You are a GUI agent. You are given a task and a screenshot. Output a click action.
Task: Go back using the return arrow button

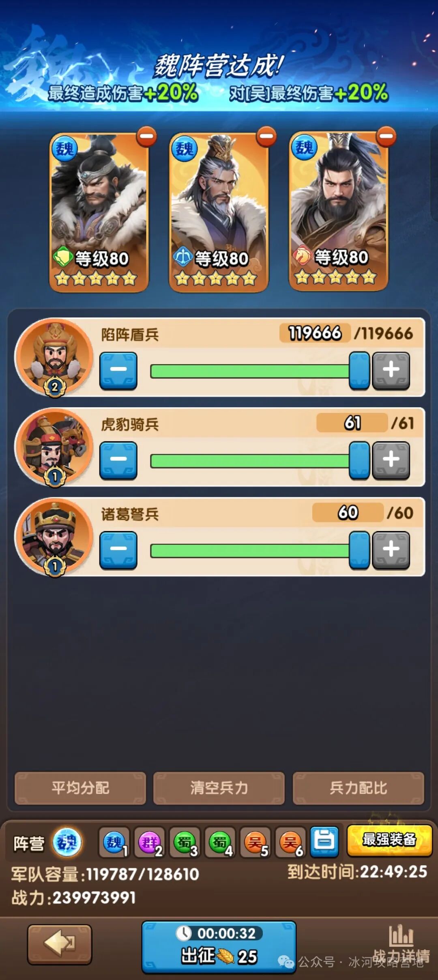point(60,944)
